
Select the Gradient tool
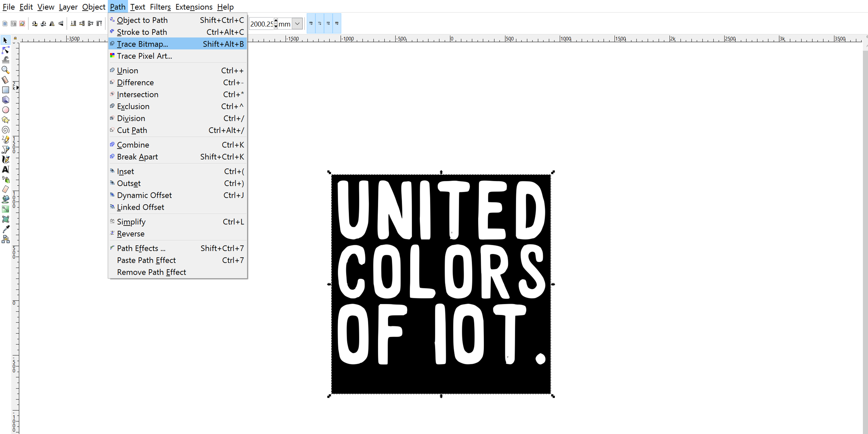[5, 209]
